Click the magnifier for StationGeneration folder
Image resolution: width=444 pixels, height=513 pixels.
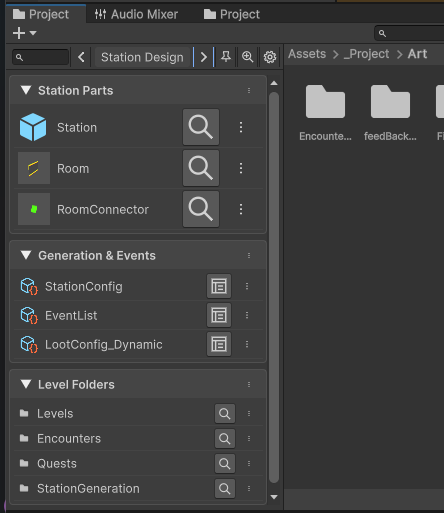pyautogui.click(x=225, y=489)
